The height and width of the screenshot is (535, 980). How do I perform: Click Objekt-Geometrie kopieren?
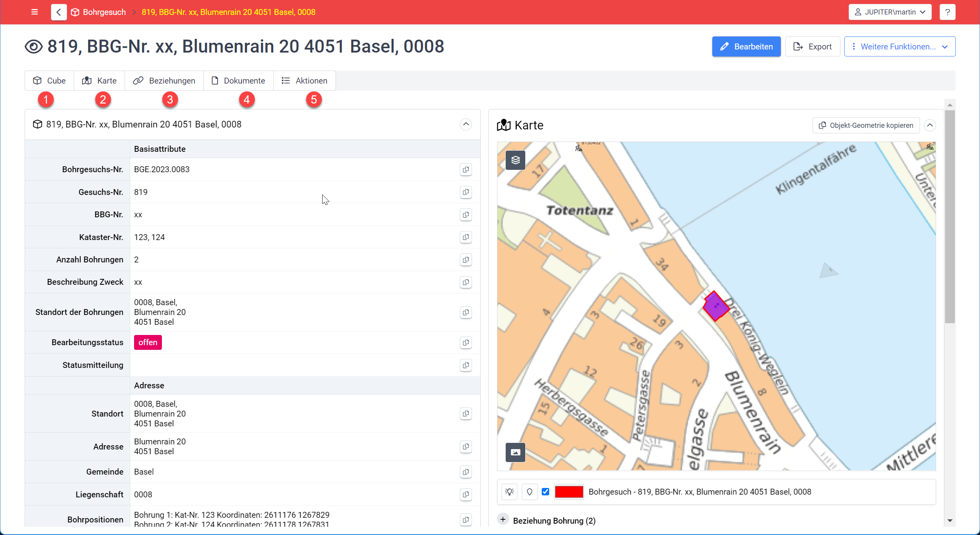point(866,126)
